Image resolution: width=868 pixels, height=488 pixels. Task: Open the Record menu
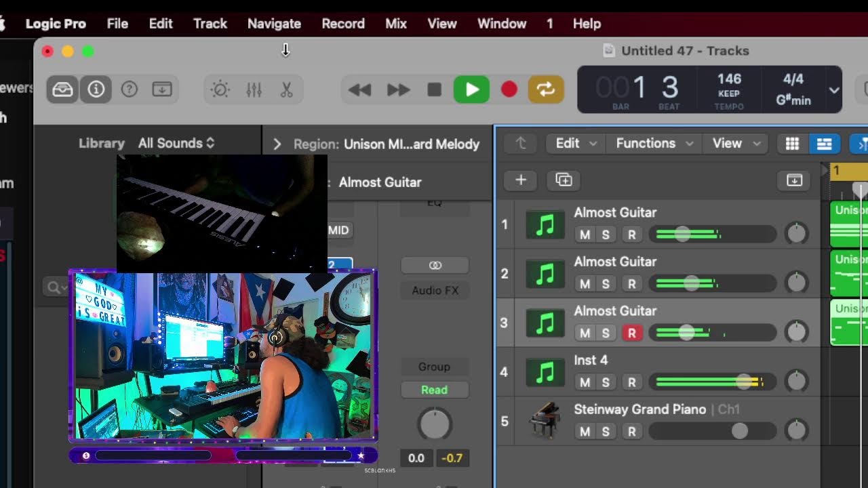343,23
